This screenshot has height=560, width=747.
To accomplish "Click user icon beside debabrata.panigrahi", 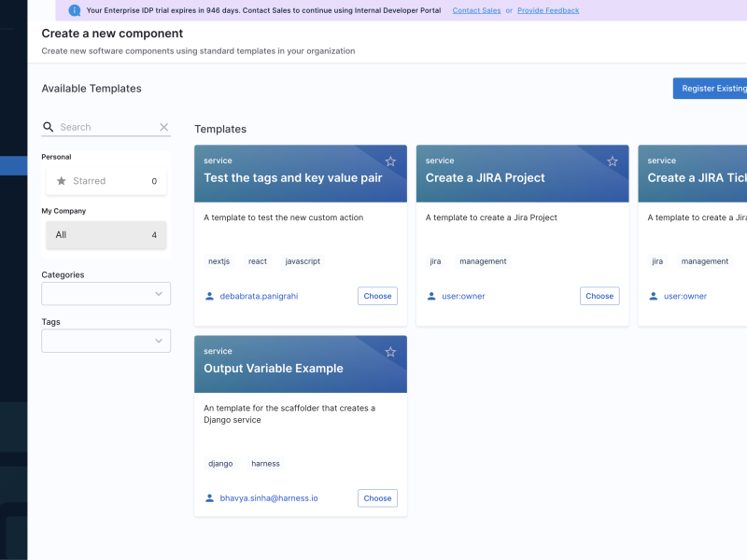I will coord(209,296).
